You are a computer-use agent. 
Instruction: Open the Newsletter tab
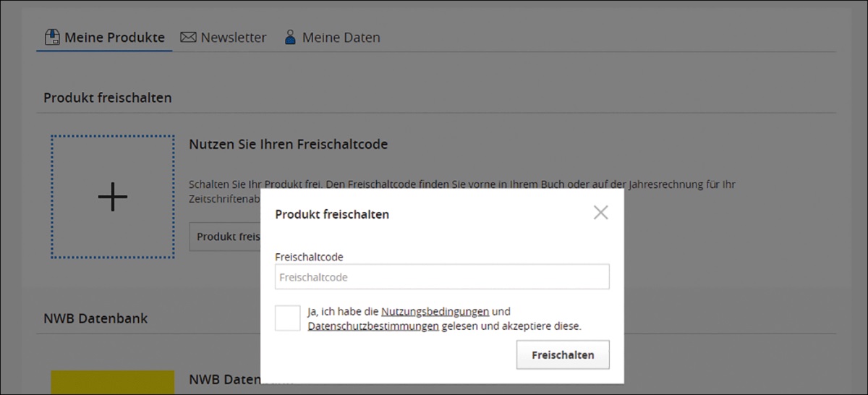pos(233,37)
